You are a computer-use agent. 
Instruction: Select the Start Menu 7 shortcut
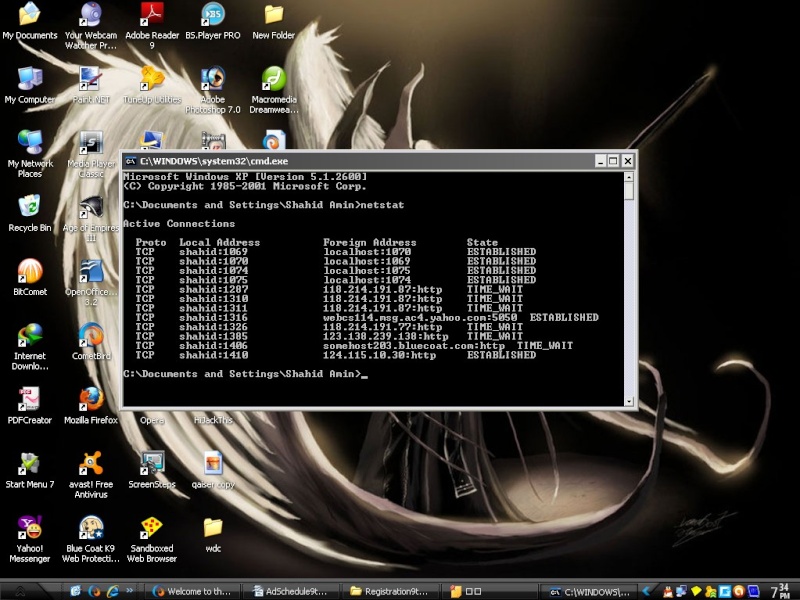click(30, 470)
